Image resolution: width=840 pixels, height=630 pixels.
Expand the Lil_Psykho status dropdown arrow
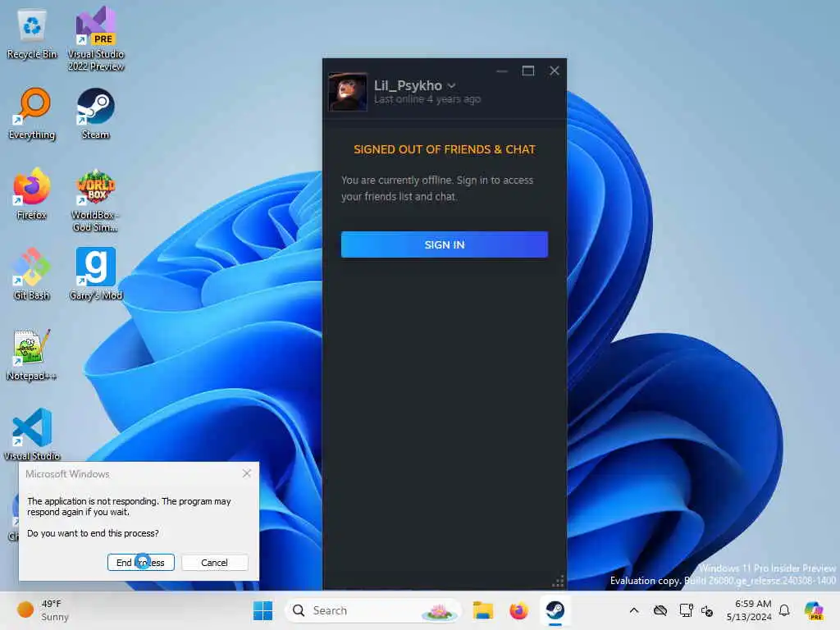pos(452,85)
